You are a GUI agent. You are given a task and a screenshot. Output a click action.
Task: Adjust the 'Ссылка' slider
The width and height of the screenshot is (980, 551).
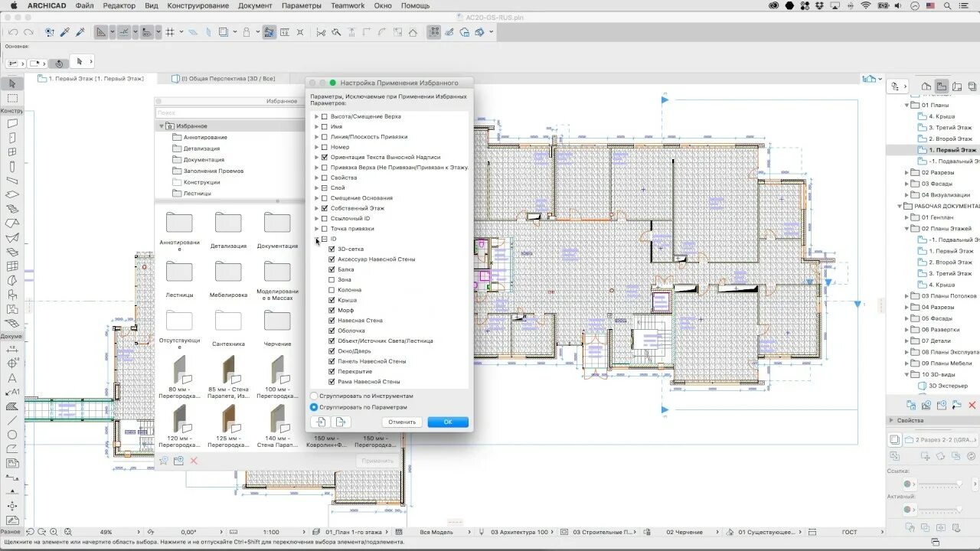click(940, 484)
